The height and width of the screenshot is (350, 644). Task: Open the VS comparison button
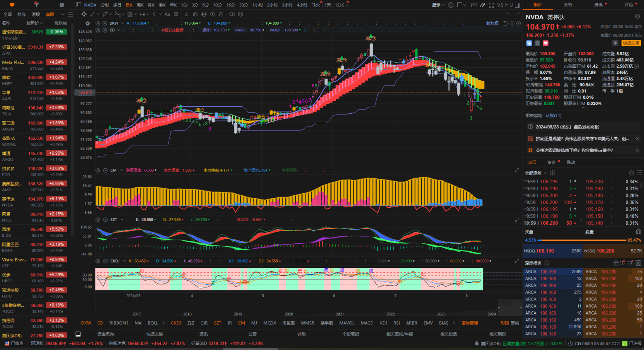[500, 5]
